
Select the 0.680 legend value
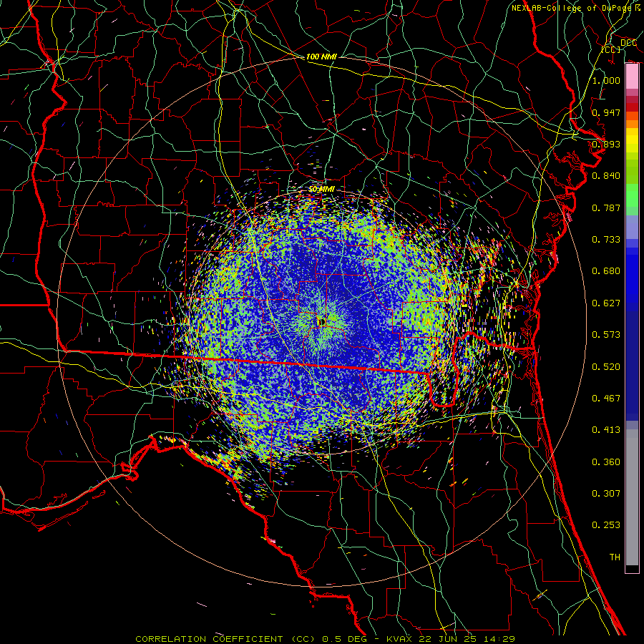click(606, 271)
